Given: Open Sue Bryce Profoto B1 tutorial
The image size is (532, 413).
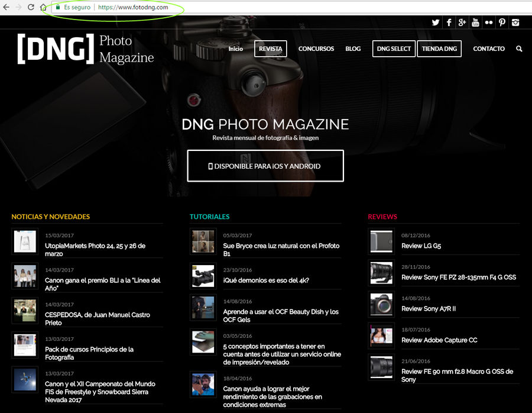Looking at the screenshot, I should pyautogui.click(x=281, y=250).
